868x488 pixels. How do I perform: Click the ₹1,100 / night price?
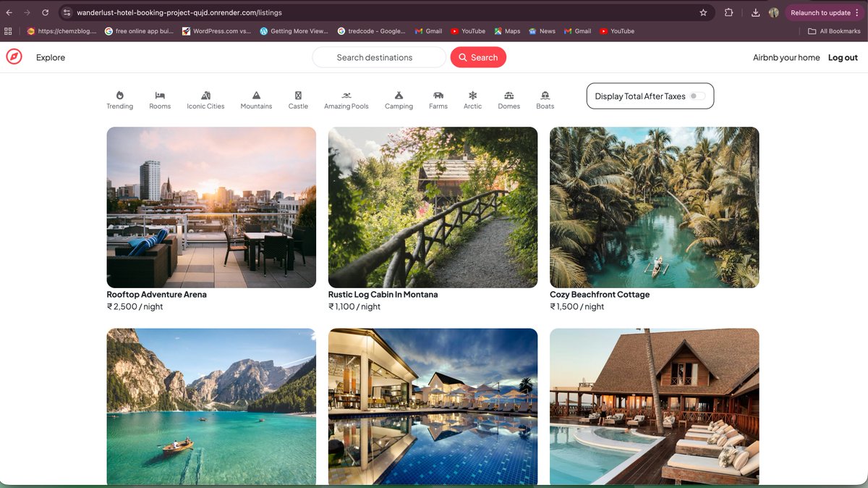click(354, 307)
